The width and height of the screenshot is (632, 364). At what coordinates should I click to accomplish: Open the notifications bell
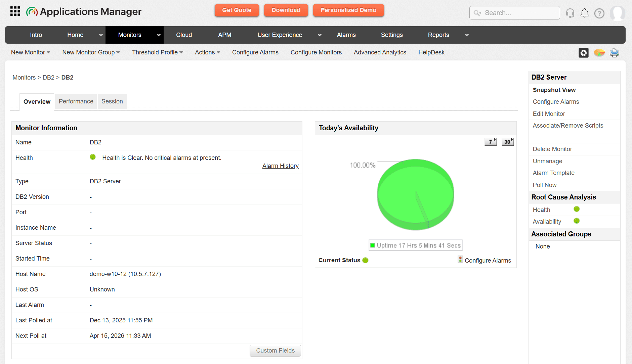(585, 13)
